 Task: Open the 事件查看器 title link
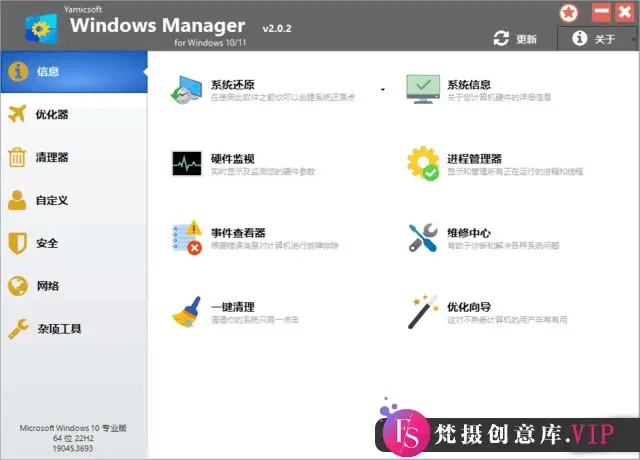(x=238, y=233)
